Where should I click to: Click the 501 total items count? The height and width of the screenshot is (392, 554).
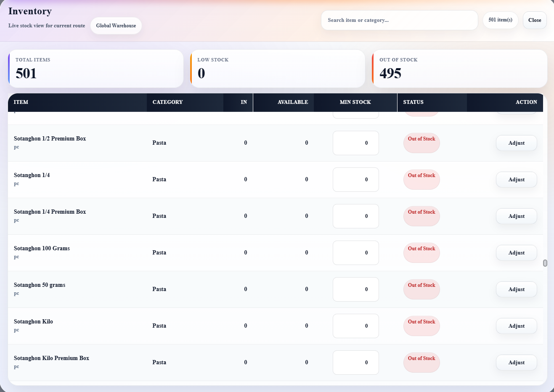click(x=26, y=74)
